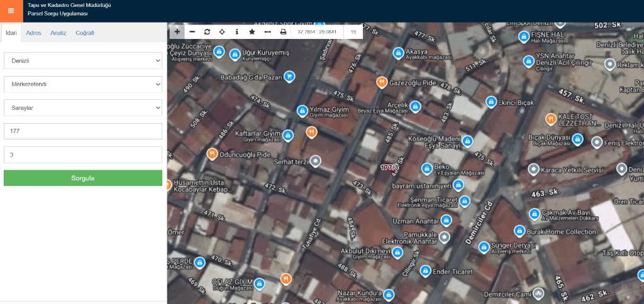Image resolution: width=644 pixels, height=304 pixels.
Task: Click the Uğur Kuruyemiş shop marker
Action: 235,55
